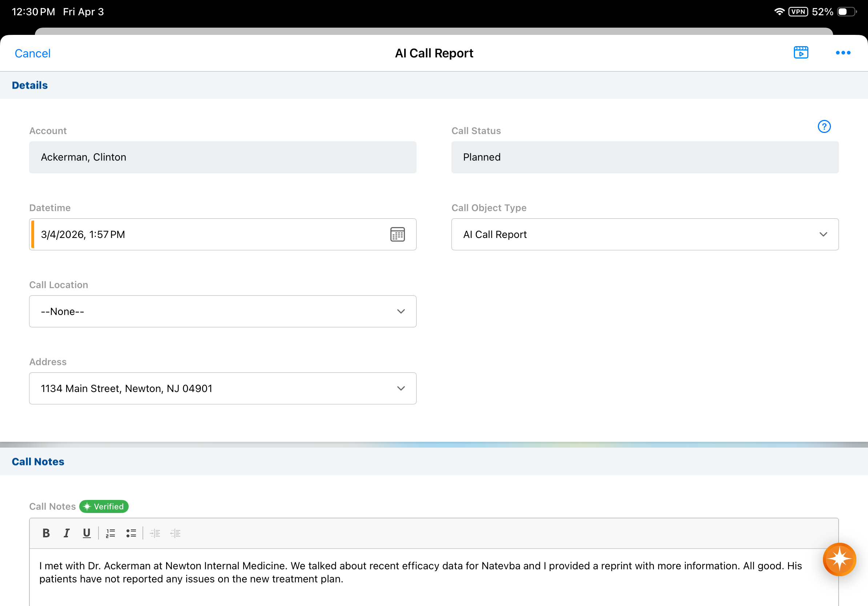Click the increase indent icon
This screenshot has height=606, width=868.
coord(155,533)
